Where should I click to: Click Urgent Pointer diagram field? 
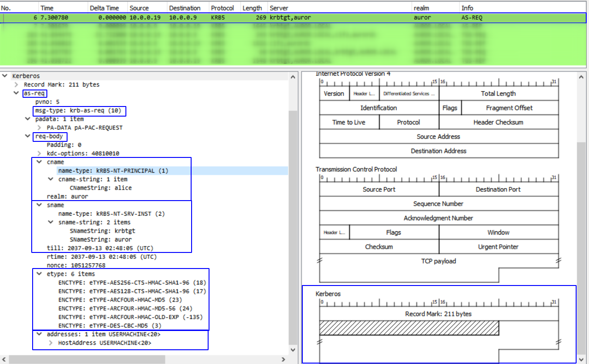(x=498, y=247)
